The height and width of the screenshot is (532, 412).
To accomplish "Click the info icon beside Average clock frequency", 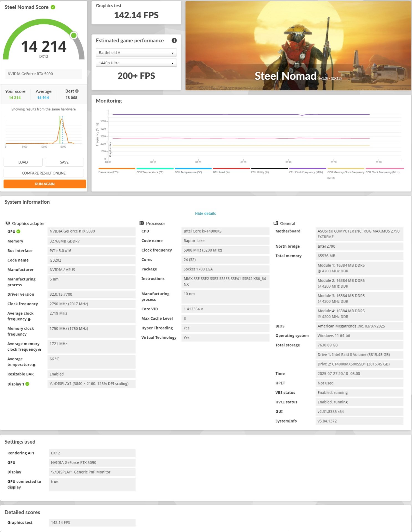I will coord(29,319).
